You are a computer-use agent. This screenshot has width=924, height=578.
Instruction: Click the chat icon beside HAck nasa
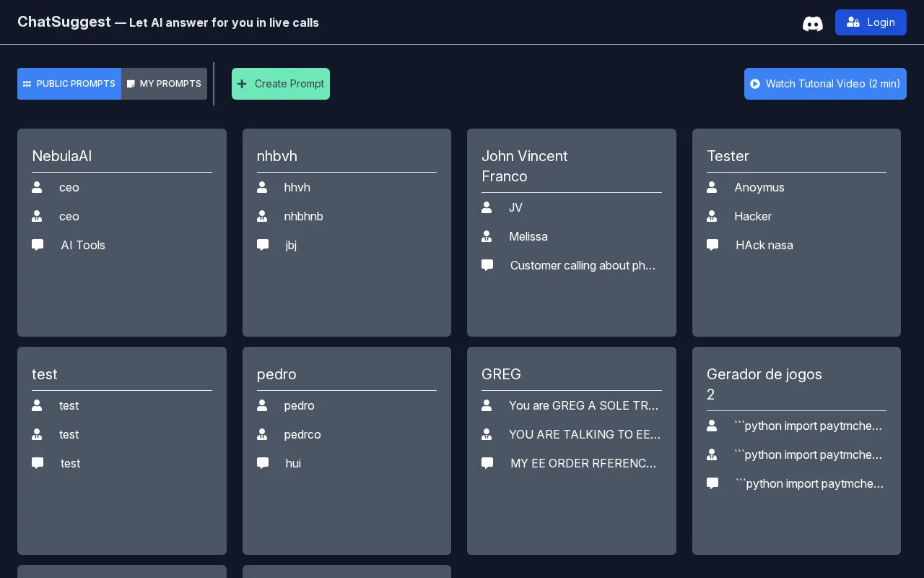[x=712, y=245]
